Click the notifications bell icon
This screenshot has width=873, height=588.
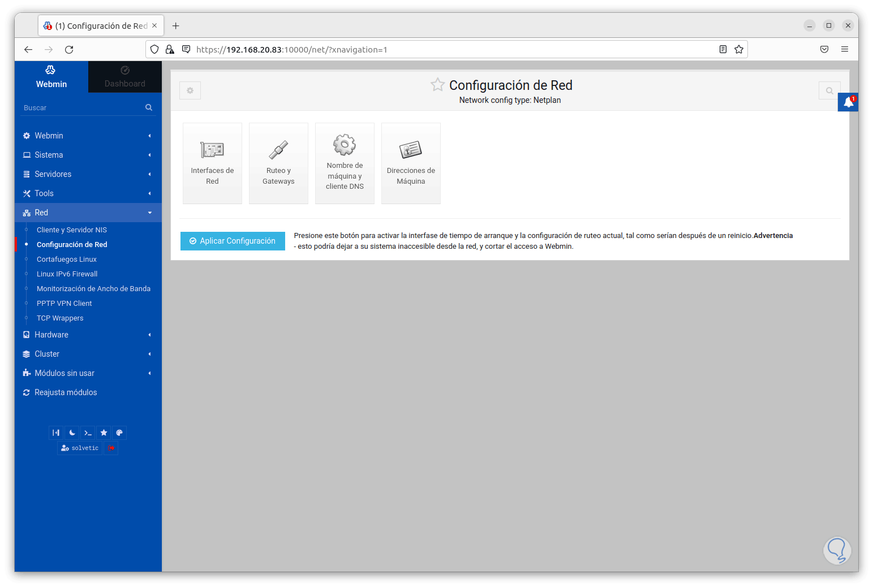point(848,102)
